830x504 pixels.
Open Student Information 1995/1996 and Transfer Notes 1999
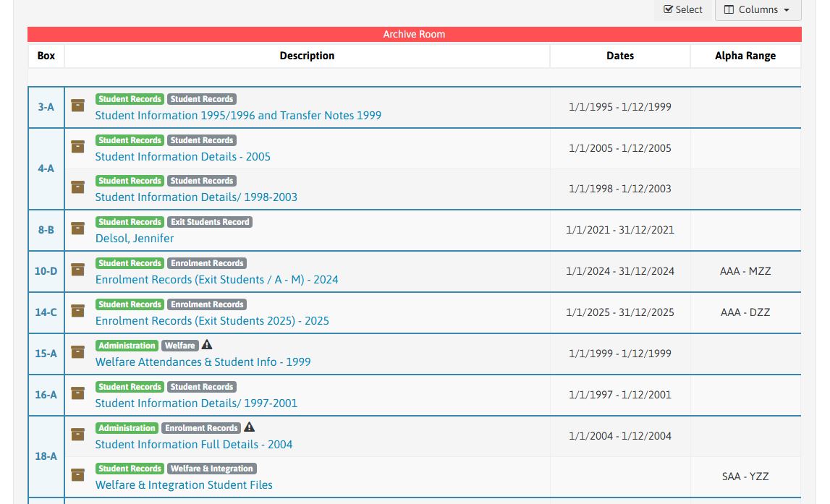pos(238,115)
